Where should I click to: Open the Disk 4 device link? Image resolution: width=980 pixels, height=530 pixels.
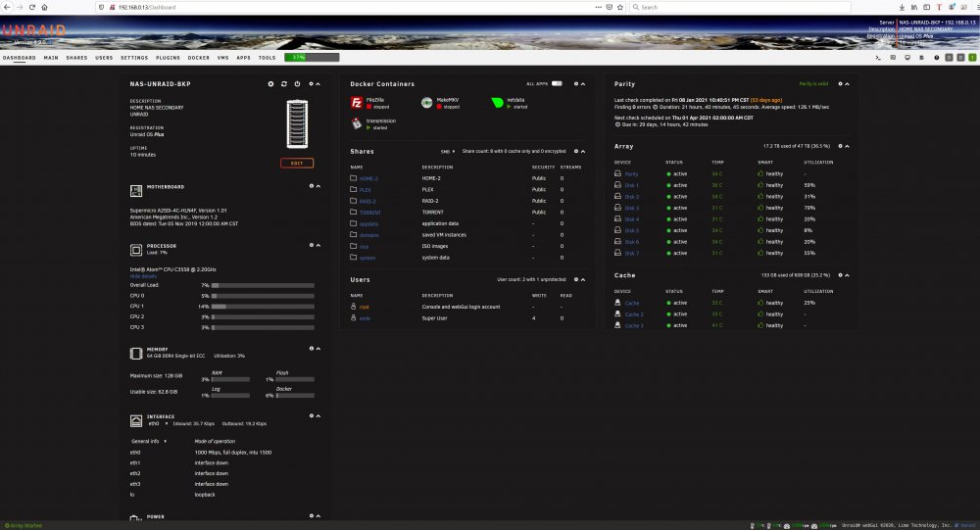tap(632, 219)
